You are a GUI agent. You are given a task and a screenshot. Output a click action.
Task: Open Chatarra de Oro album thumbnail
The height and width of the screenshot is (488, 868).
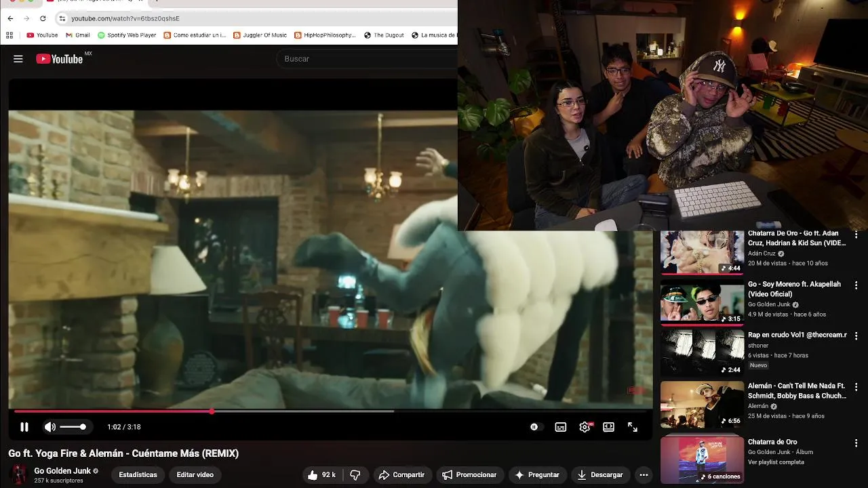(702, 460)
